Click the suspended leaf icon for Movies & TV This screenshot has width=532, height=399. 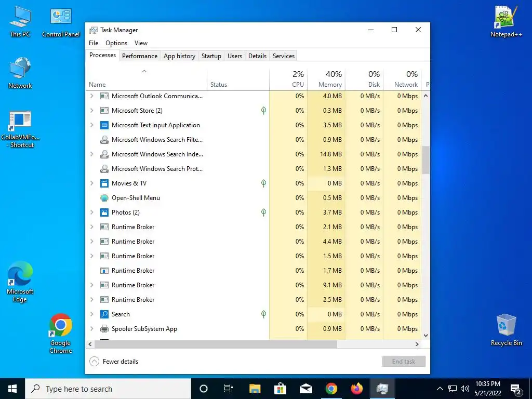click(263, 183)
